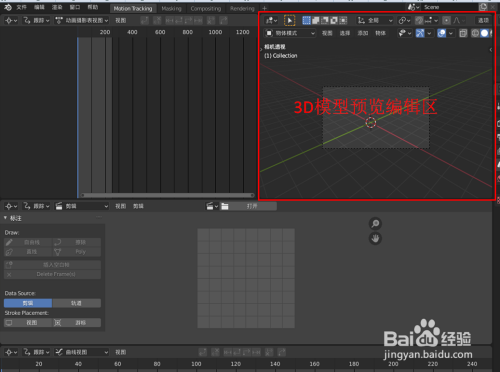This screenshot has height=372, width=500.
Task: Open the transform orientation dropdown
Action: 375,21
